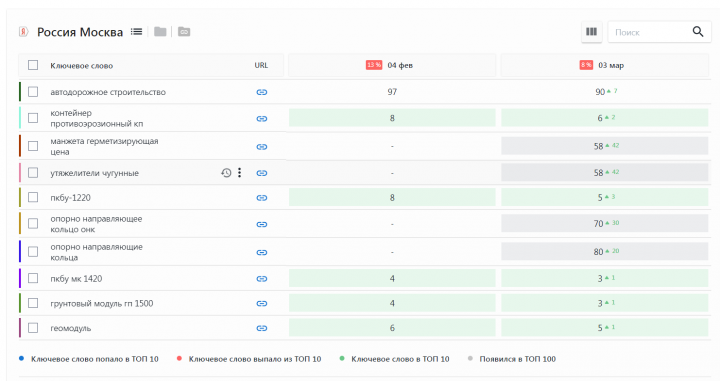Viewport: 720px width, 381px height.
Task: Toggle the select-all checkbox in table header
Action: [x=33, y=65]
